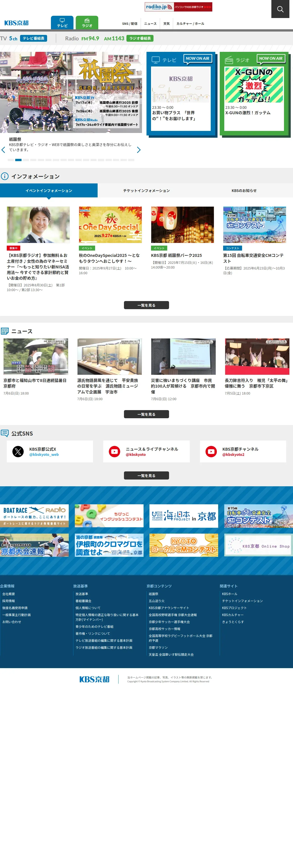The image size is (293, 868).
Task: Open the radiko.jp banner
Action: [x=178, y=7]
